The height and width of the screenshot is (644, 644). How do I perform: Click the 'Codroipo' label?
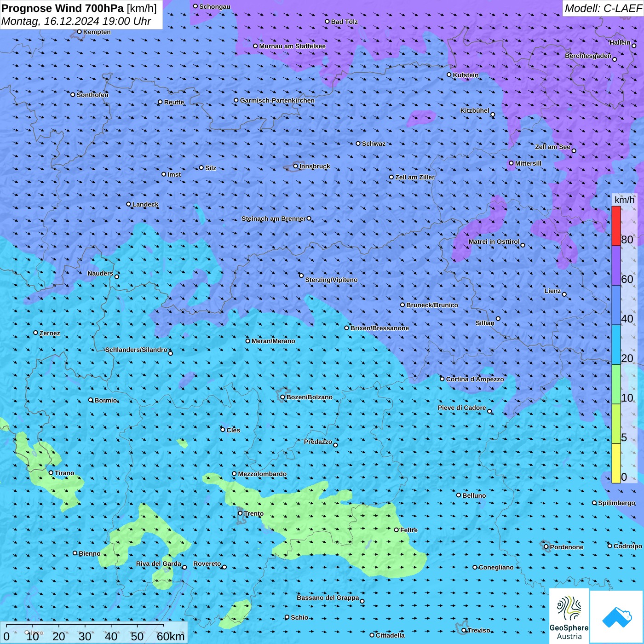pyautogui.click(x=628, y=546)
